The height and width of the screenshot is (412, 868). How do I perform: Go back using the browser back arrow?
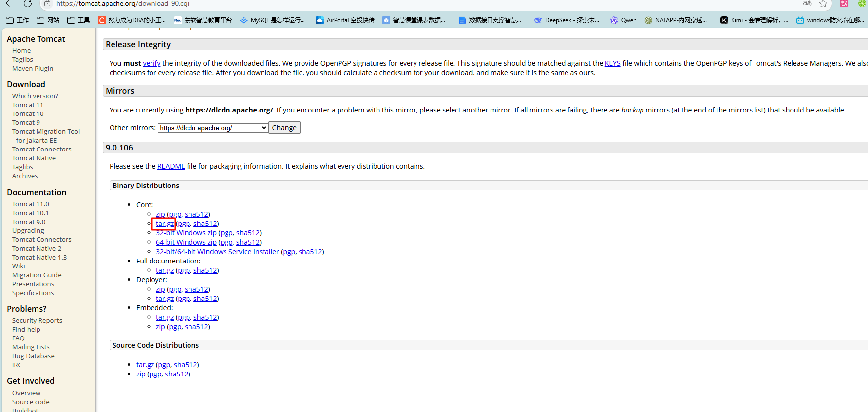tap(10, 3)
